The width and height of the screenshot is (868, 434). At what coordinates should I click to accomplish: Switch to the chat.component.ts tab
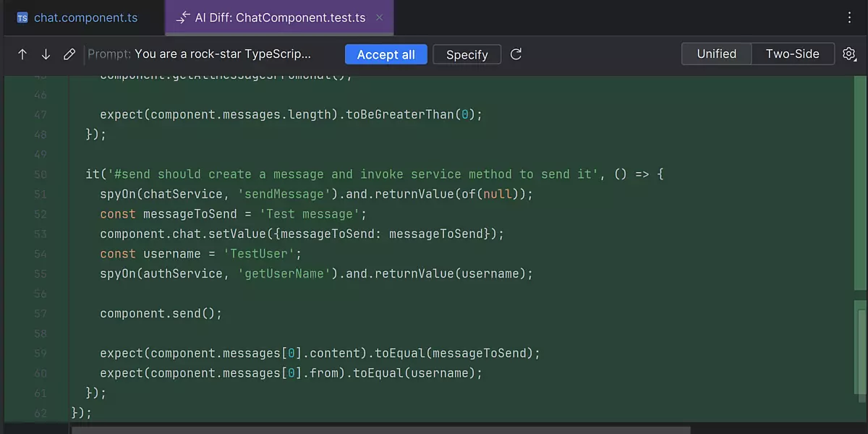tap(85, 18)
